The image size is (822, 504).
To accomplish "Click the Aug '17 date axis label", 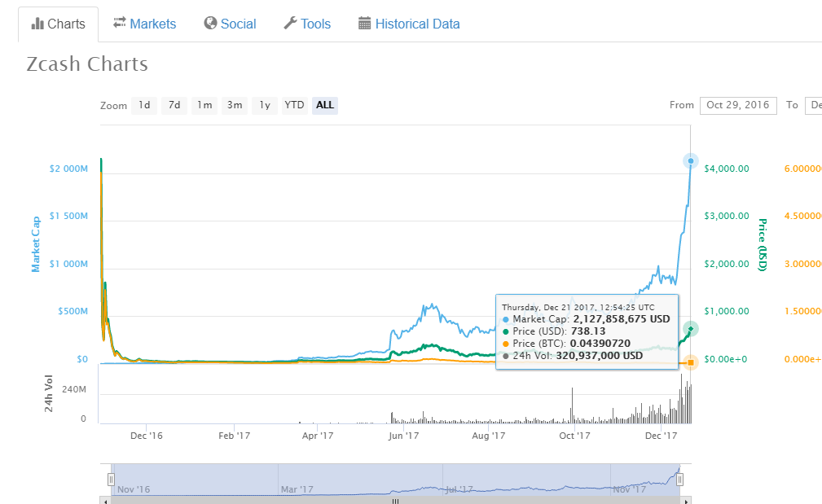I will click(x=489, y=436).
